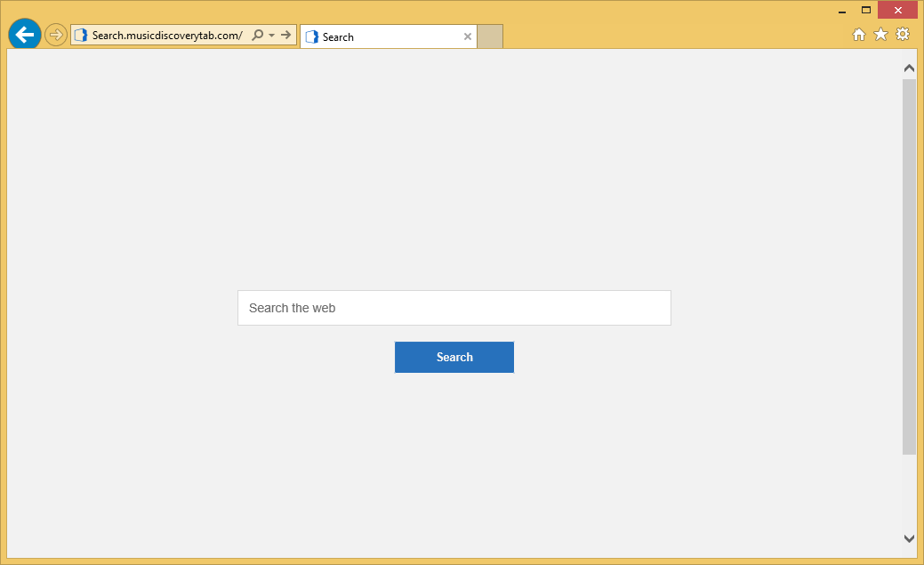Open a new blank tab

click(x=490, y=36)
